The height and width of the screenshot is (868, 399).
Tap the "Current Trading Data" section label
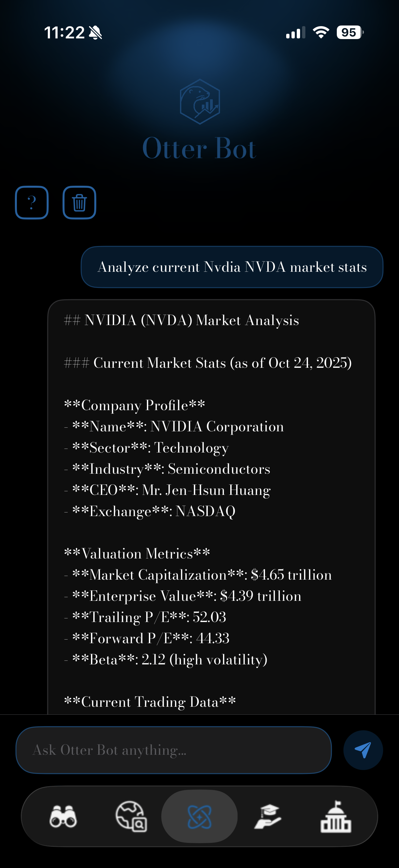pos(150,702)
